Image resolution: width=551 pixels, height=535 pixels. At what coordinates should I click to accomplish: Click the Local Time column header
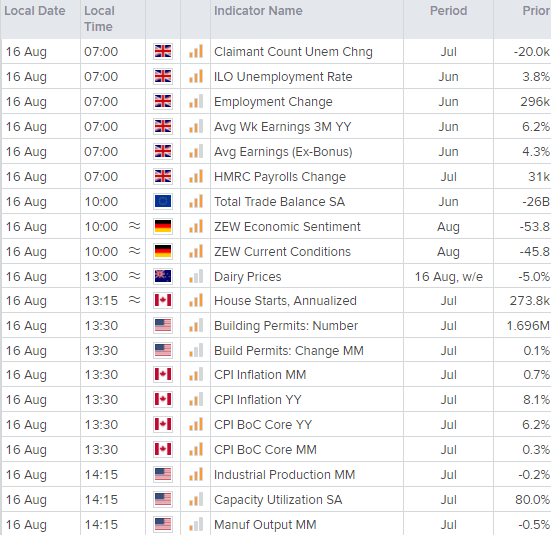(x=99, y=19)
